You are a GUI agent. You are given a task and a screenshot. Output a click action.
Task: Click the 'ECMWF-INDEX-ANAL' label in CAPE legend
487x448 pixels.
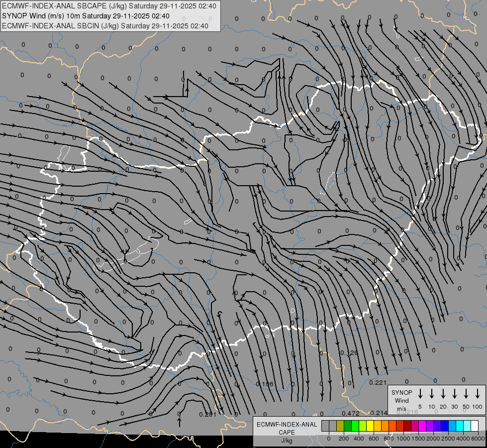click(x=287, y=425)
